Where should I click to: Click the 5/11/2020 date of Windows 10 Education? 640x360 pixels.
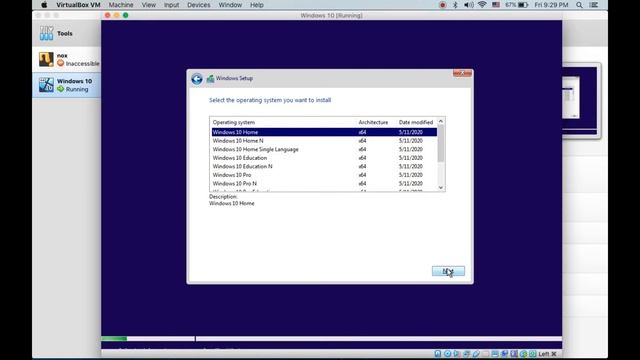click(x=411, y=158)
